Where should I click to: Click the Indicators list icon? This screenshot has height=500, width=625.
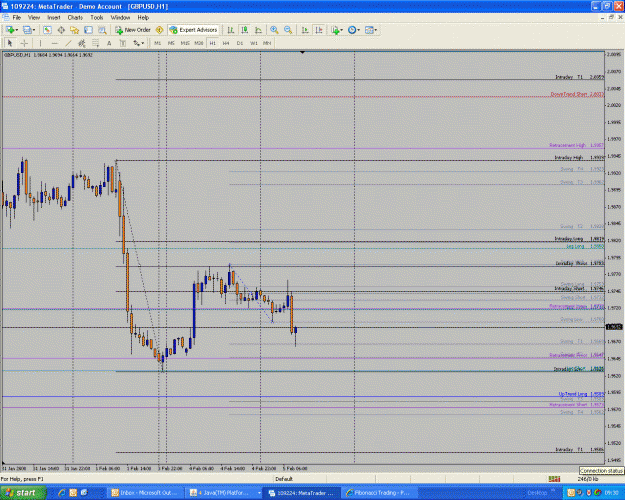tap(335, 30)
